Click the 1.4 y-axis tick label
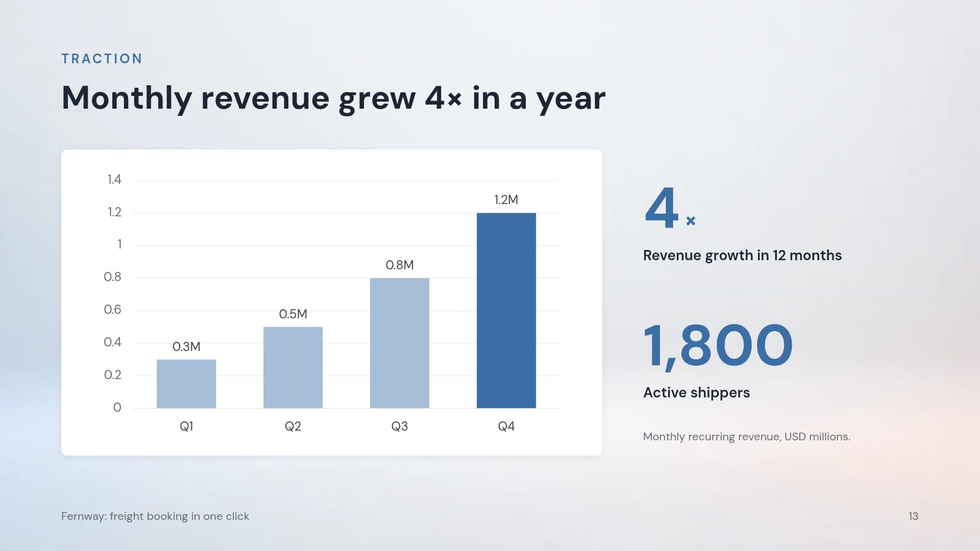This screenshot has height=551, width=980. click(114, 179)
